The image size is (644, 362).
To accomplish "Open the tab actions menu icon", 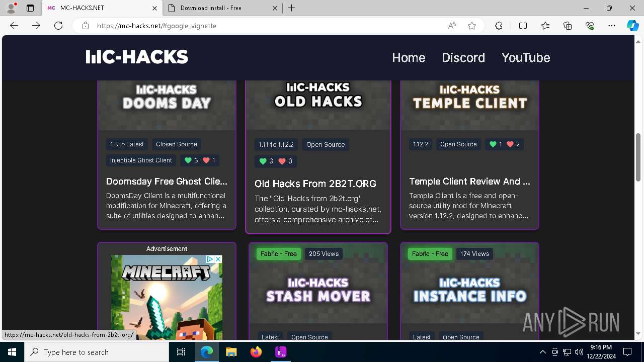I will pos(30,8).
